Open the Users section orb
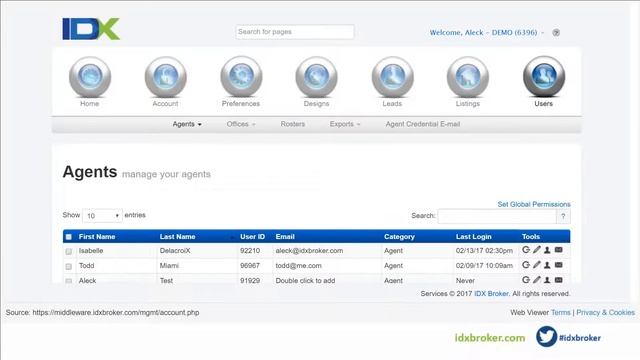 coord(544,77)
